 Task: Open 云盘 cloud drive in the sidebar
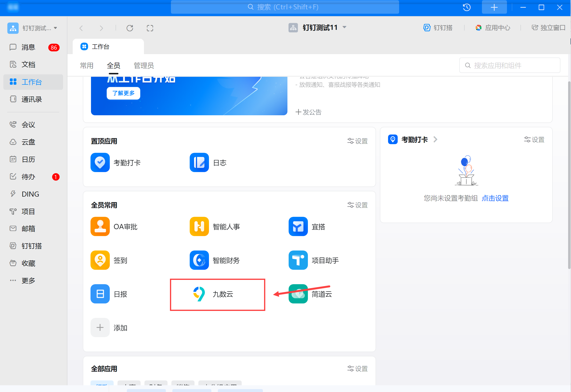click(33, 142)
